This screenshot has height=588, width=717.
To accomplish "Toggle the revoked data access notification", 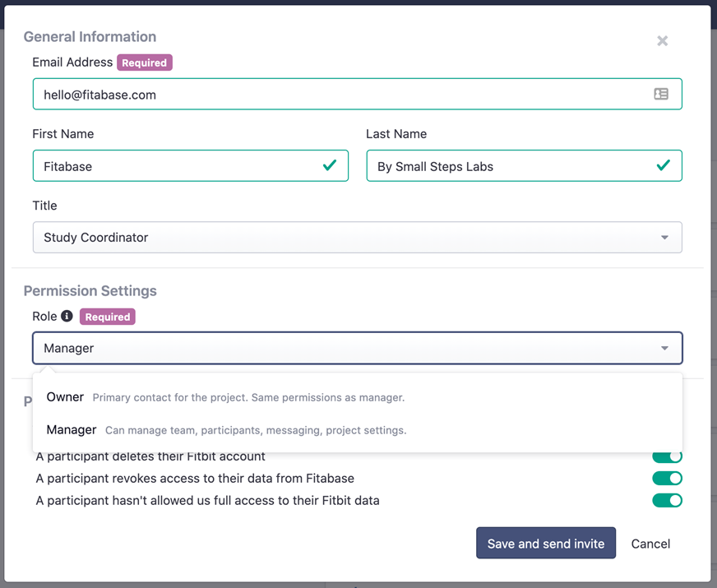I will [x=668, y=478].
